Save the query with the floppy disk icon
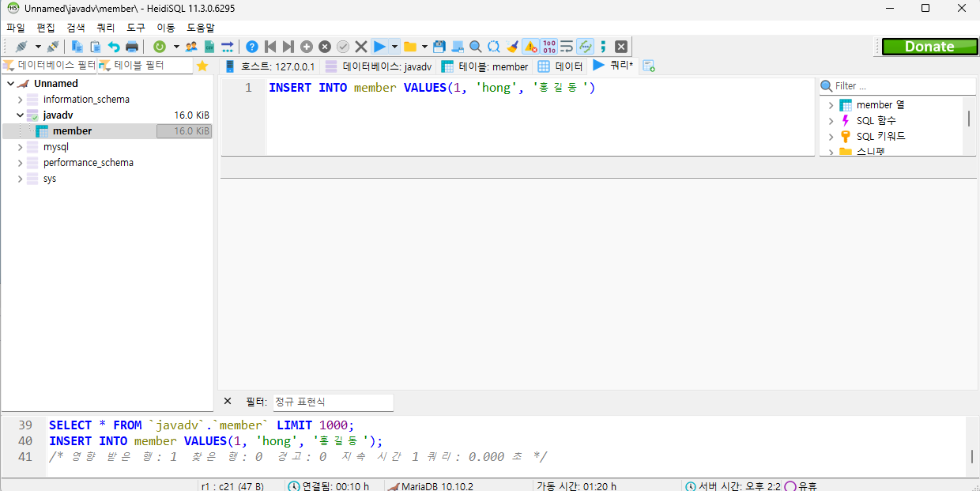Screen dimensions: 980x491 (x=439, y=47)
